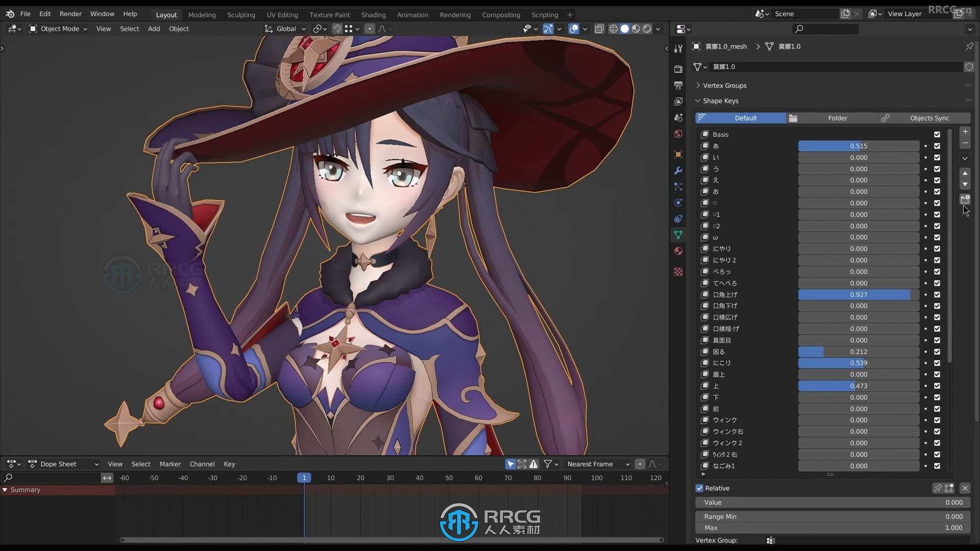Image resolution: width=980 pixels, height=551 pixels.
Task: Expand the Vertex Groups panel
Action: coord(724,86)
